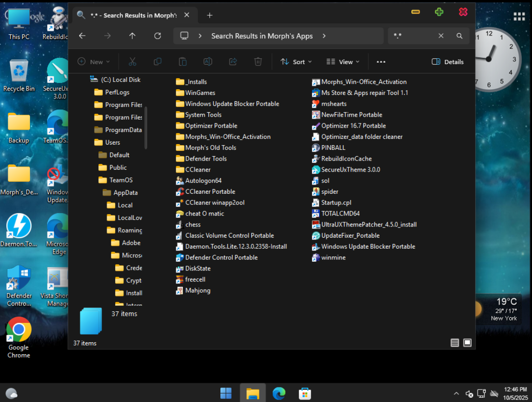Open the Sort dropdown menu

pyautogui.click(x=296, y=62)
